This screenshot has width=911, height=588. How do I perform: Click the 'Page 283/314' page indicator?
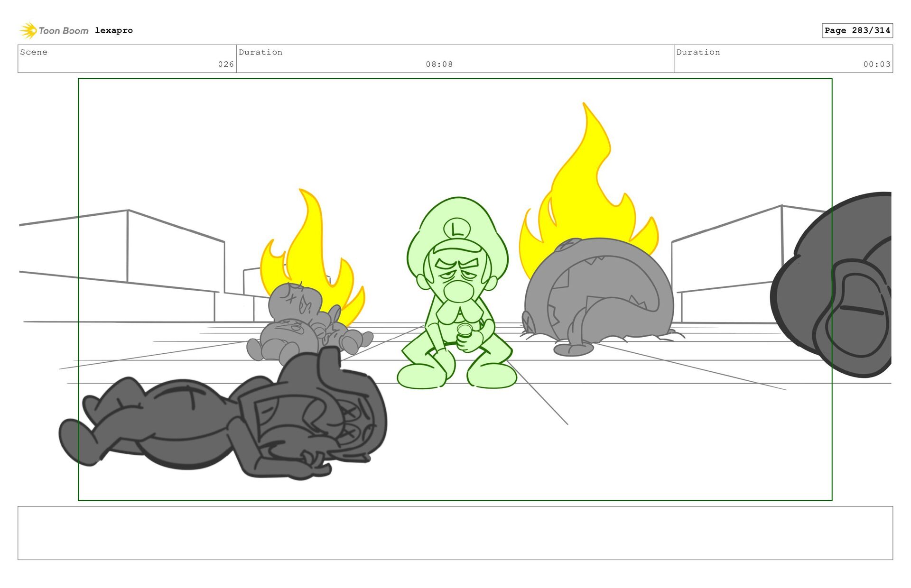coord(857,30)
